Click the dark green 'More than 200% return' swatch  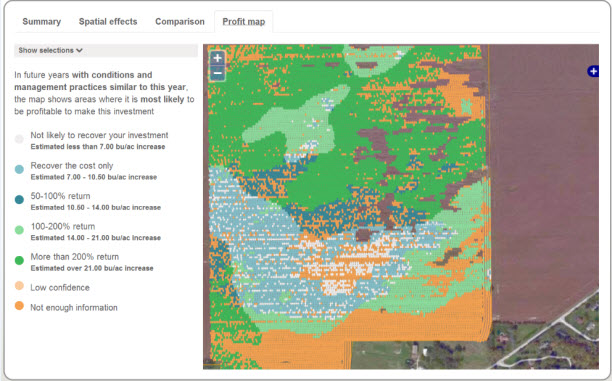point(19,260)
